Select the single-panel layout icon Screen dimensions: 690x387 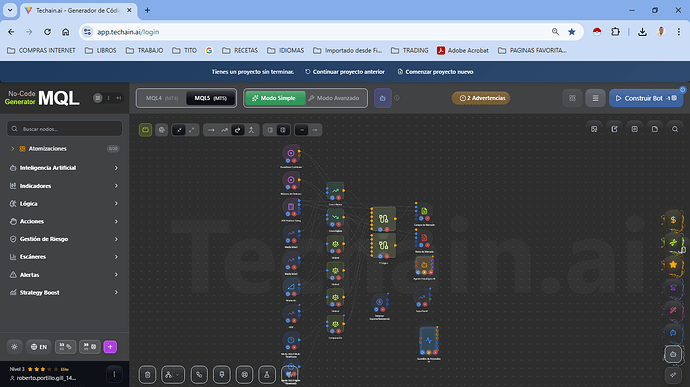coord(270,130)
